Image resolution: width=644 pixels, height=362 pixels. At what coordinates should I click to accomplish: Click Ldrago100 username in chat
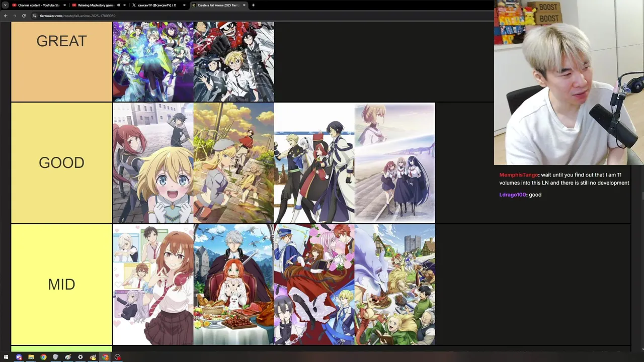(513, 195)
